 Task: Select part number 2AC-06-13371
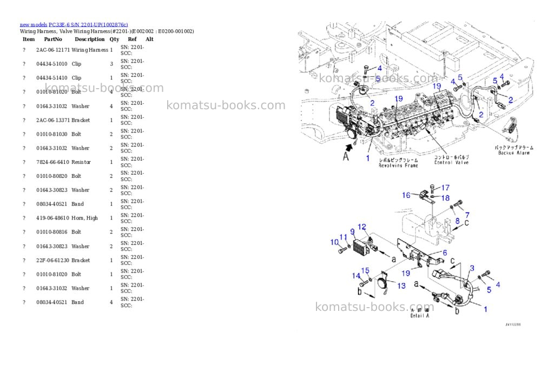click(53, 121)
